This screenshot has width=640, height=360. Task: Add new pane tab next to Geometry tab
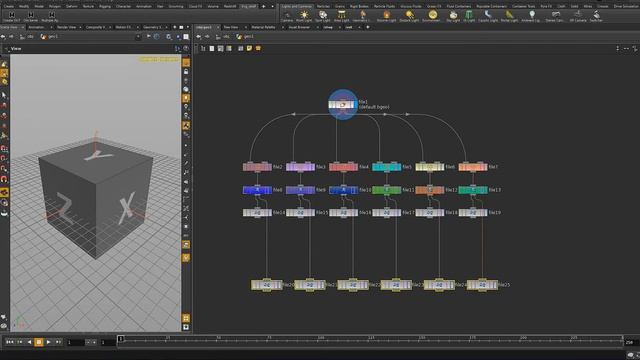pos(175,27)
